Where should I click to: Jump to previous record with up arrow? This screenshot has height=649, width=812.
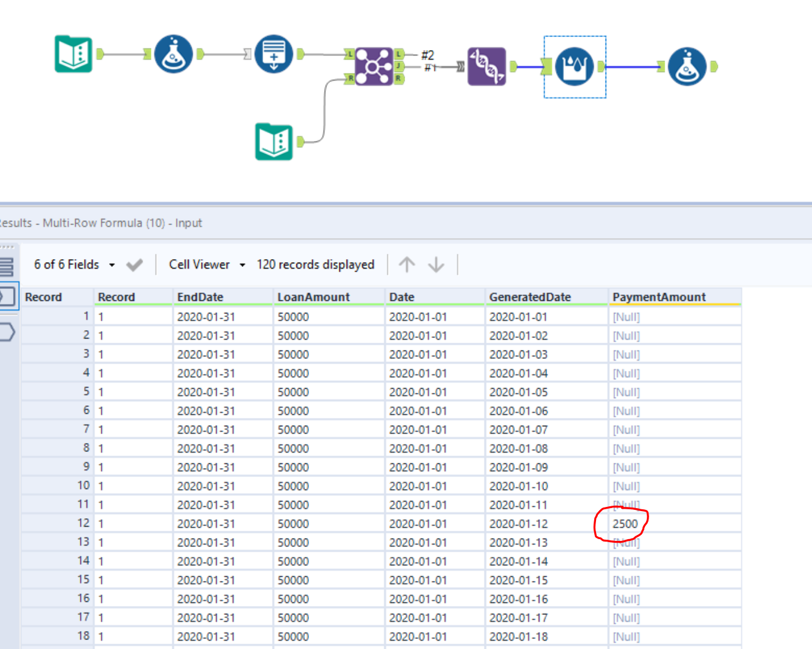click(407, 264)
